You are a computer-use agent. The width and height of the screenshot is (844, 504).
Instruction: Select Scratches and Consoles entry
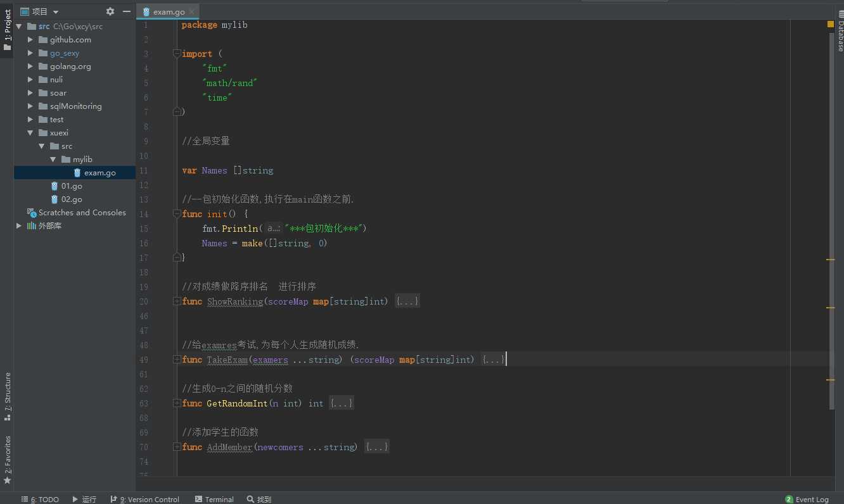(x=82, y=213)
